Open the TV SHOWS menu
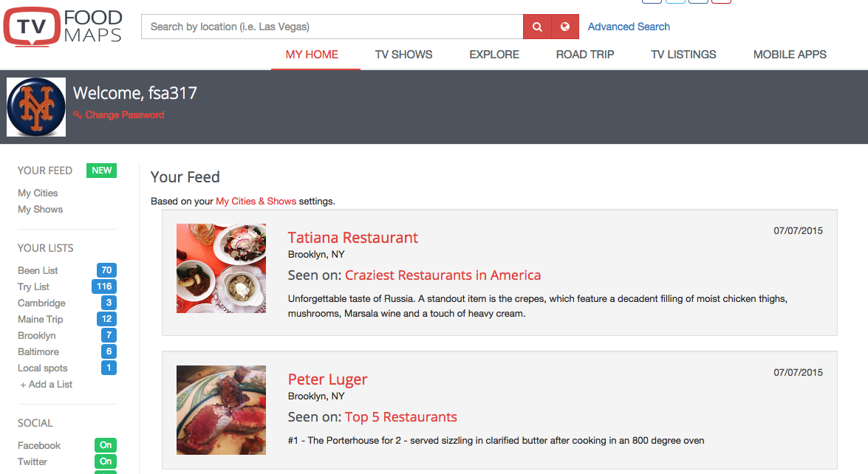This screenshot has height=474, width=868. (403, 55)
